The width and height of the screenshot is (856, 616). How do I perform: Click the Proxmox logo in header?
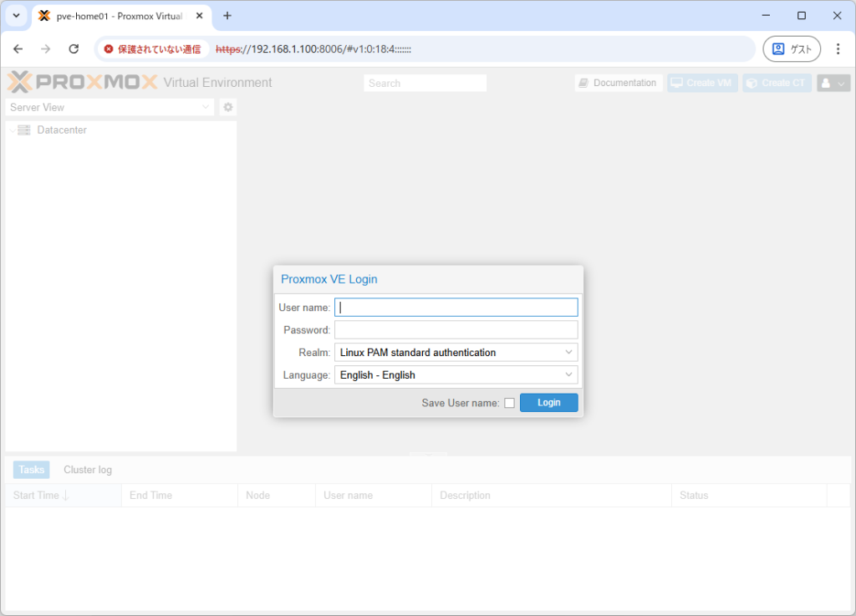(x=82, y=83)
